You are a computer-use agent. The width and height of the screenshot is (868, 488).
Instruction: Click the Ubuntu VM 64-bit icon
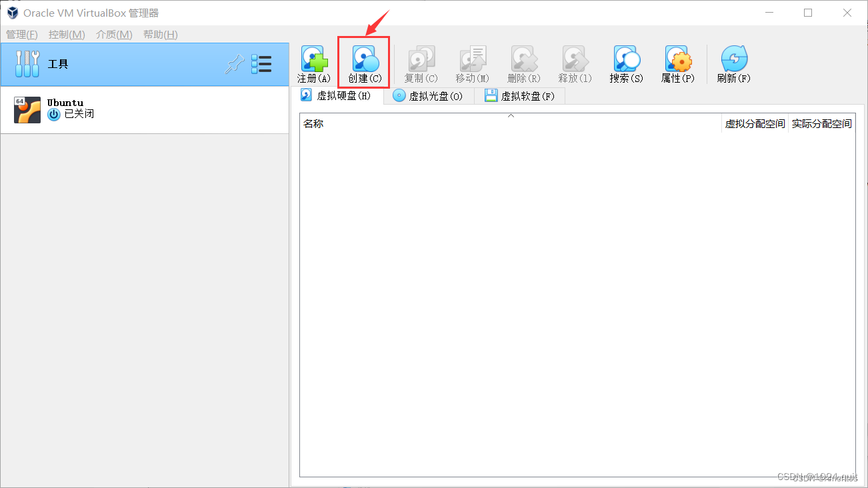coord(27,110)
